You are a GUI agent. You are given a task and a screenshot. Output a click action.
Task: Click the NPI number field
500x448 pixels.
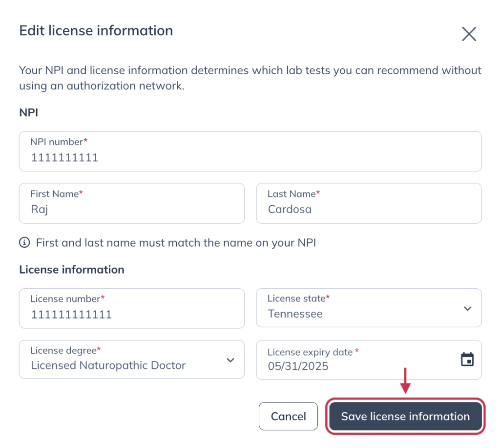coord(250,151)
